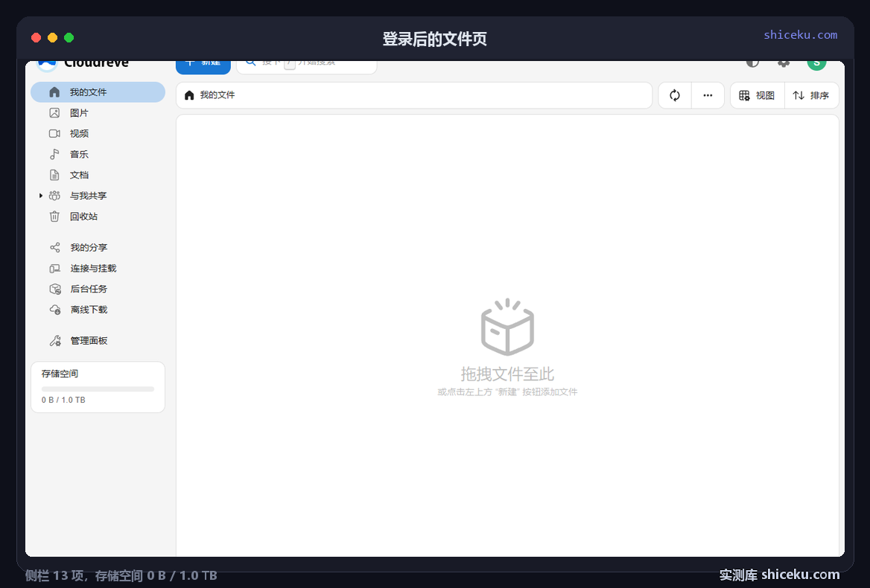Click the 拖拽文件至此 placeholder text
870x588 pixels.
click(x=507, y=374)
